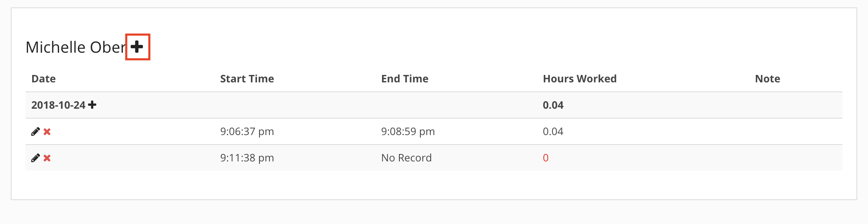This screenshot has width=868, height=224.
Task: Click the Hours Worked column header
Action: click(x=580, y=79)
